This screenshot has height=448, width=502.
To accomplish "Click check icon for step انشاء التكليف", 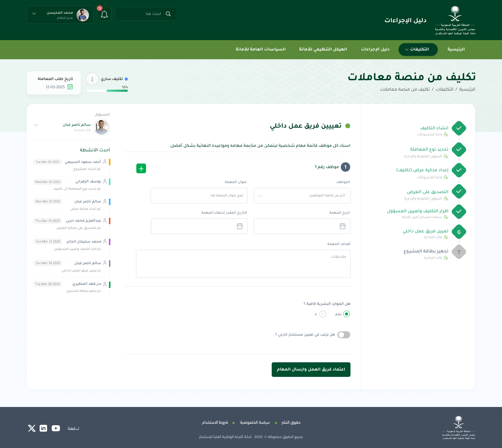I will click(459, 128).
